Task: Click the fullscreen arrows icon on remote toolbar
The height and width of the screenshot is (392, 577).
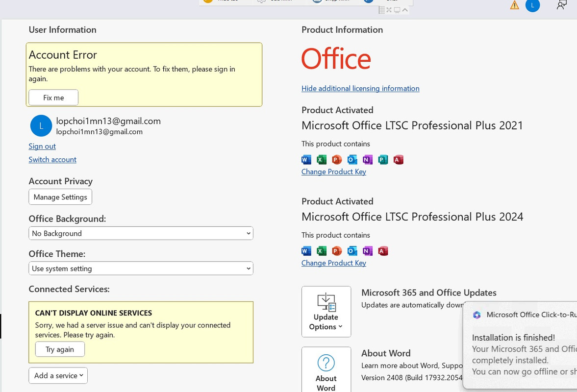Action: pyautogui.click(x=389, y=10)
